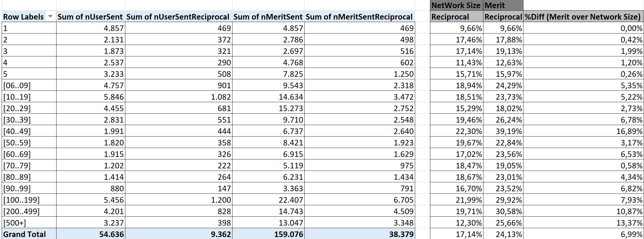Image resolution: width=644 pixels, height=239 pixels.
Task: Click the [60..69] row label
Action: click(x=29, y=154)
